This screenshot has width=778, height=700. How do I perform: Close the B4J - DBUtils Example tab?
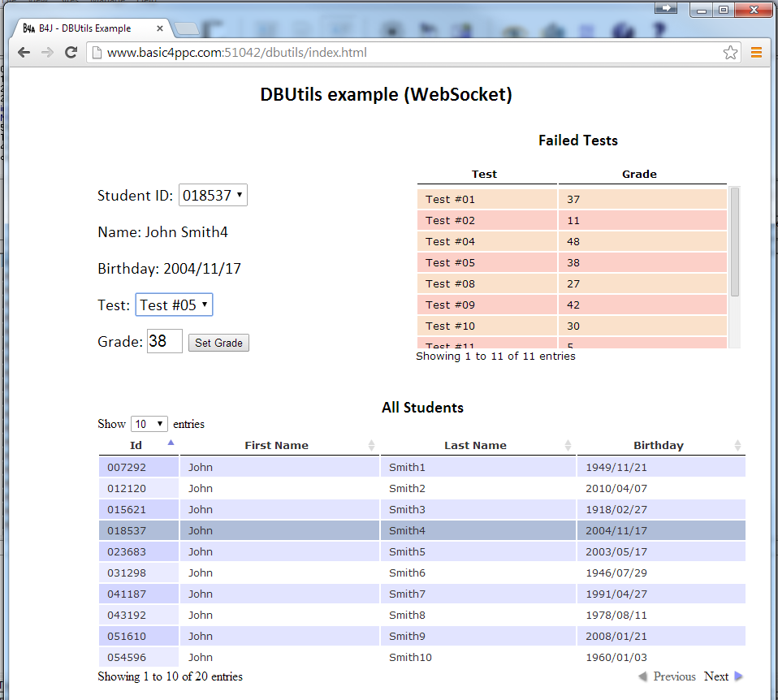click(x=160, y=28)
